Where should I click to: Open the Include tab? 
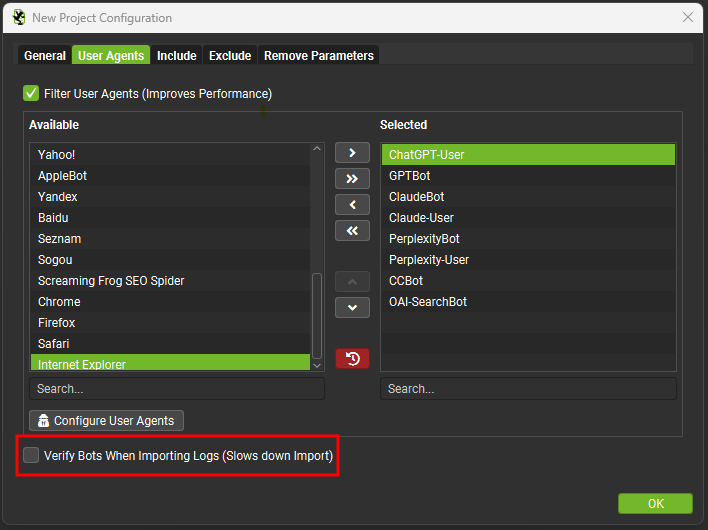coord(176,56)
